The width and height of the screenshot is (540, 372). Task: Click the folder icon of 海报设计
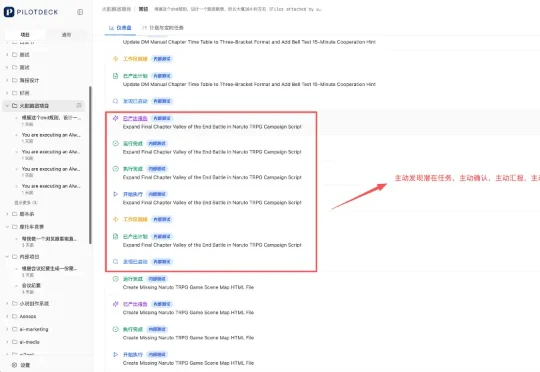tap(14, 80)
